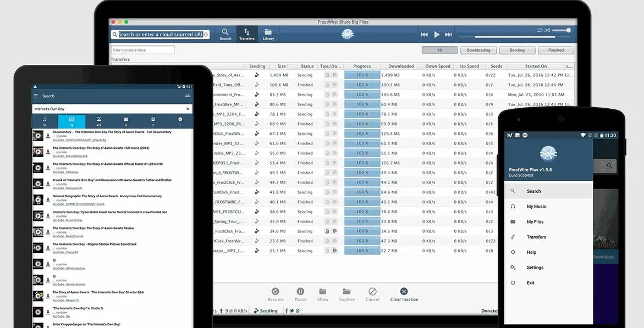Image resolution: width=644 pixels, height=328 pixels.
Task: Switch to tablet pictures results tab (475)
Action: 98,121
